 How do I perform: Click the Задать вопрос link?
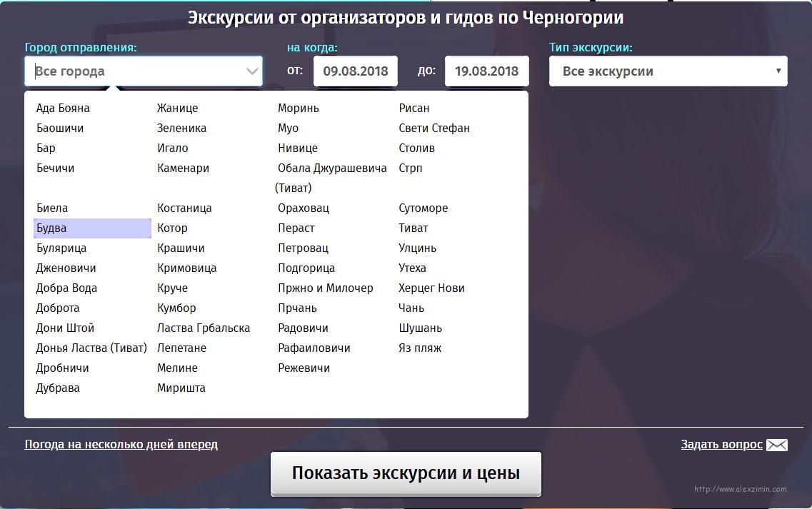point(721,444)
